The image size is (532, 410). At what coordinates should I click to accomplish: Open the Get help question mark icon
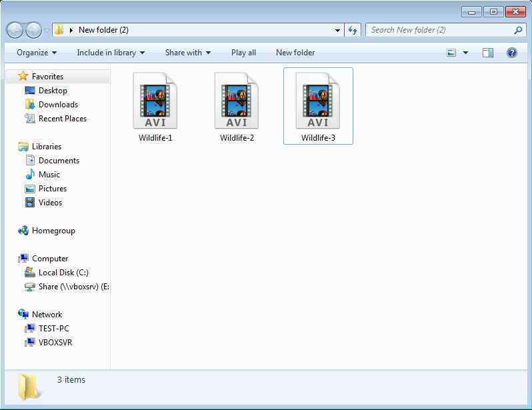click(x=512, y=53)
